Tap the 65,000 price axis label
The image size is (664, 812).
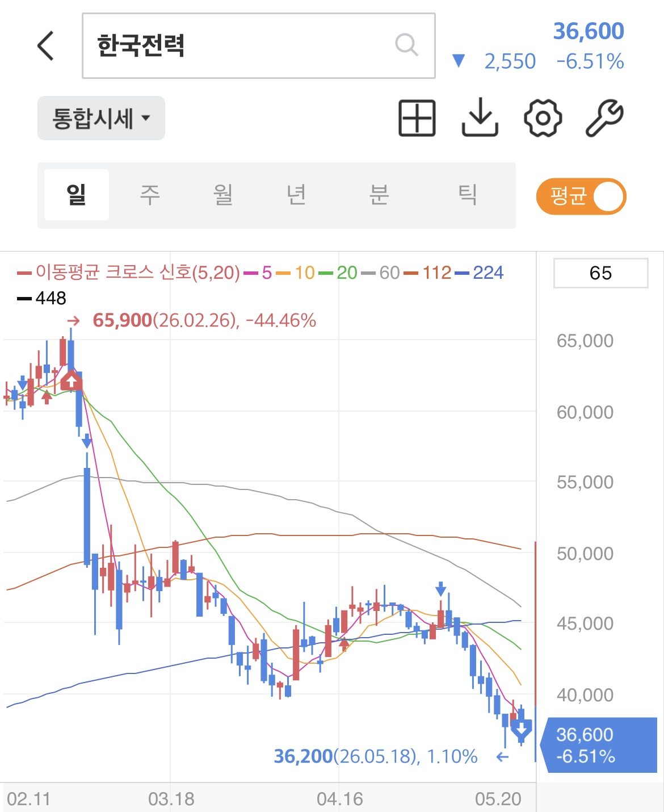585,340
